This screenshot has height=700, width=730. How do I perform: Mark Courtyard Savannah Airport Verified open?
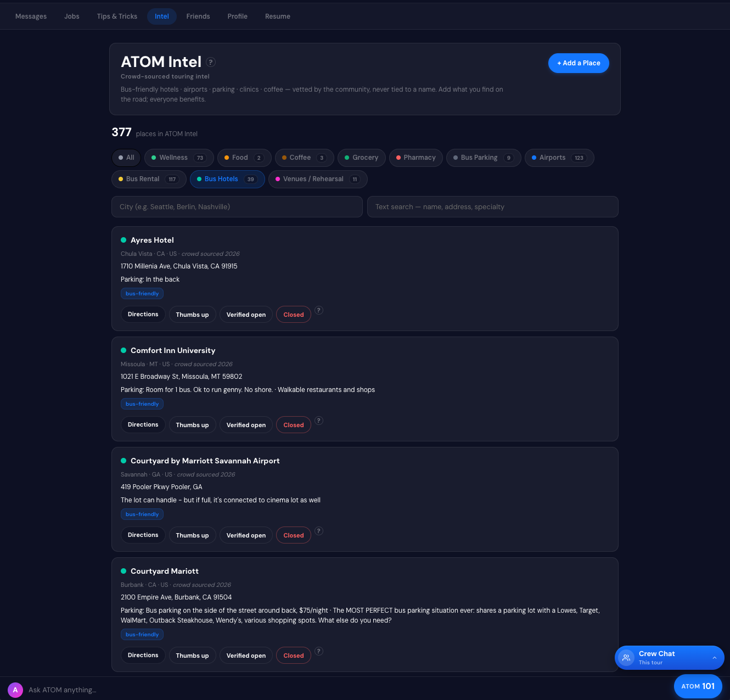pyautogui.click(x=246, y=535)
